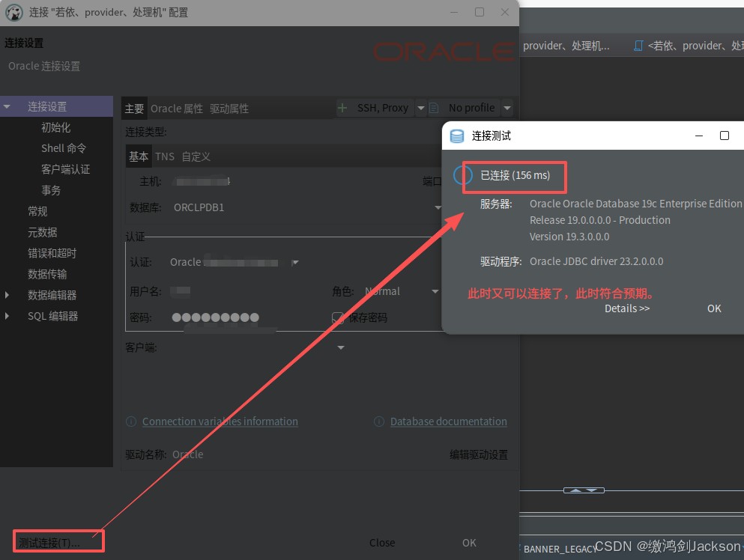Click OK in the 连接测试 dialog
This screenshot has height=560, width=744.
713,308
